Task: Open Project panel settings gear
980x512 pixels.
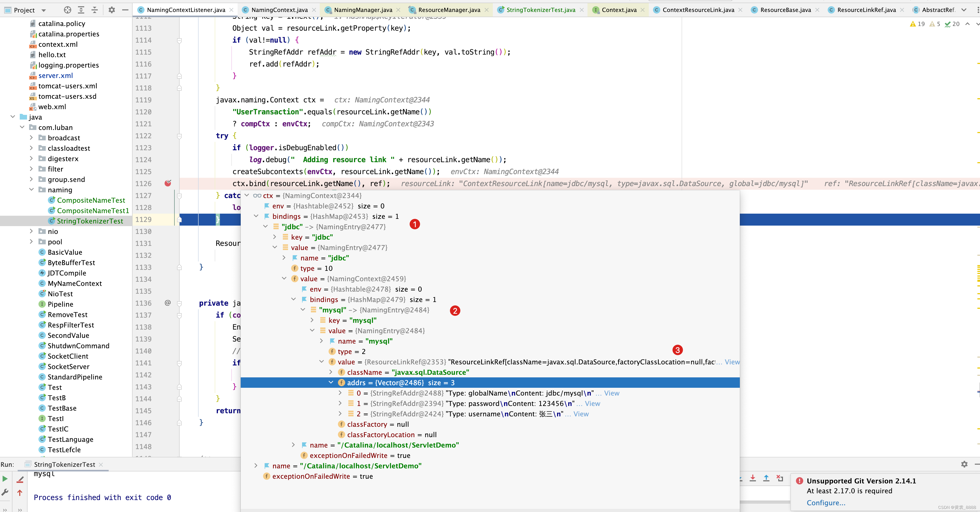Action: 112,10
